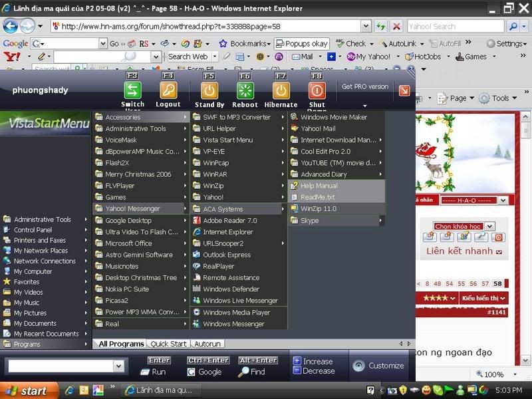Click the Hibernate power icon
Viewport: 532px width, 399px height.
(x=281, y=90)
